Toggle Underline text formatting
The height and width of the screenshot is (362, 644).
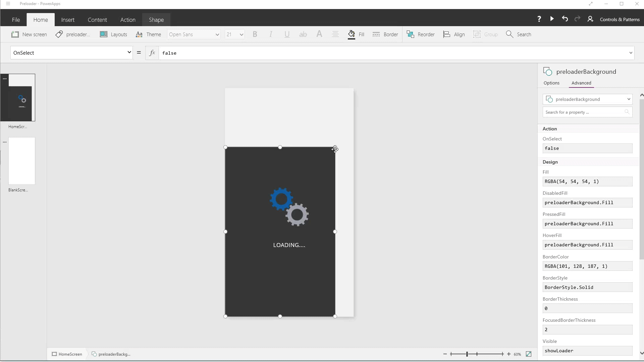287,34
